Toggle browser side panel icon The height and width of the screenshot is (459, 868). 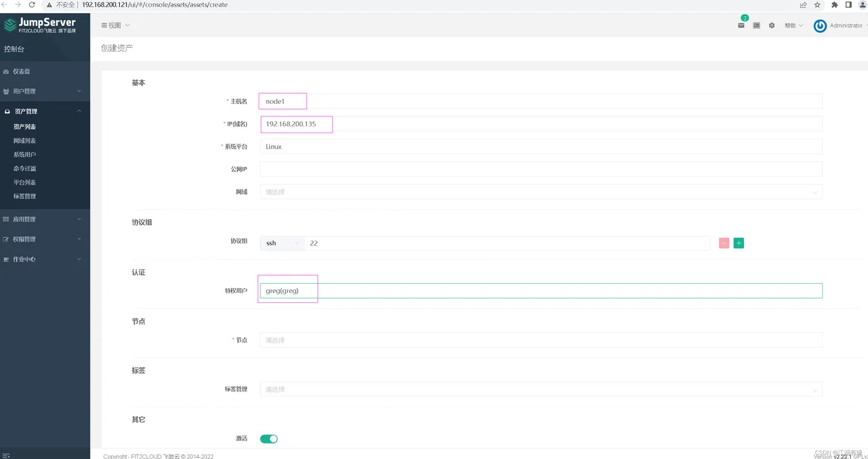pos(849,4)
